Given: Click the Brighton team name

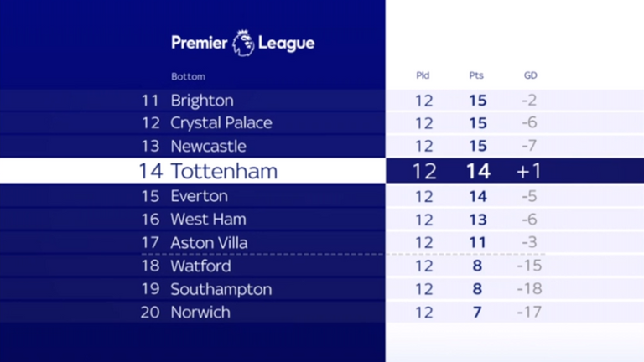Looking at the screenshot, I should click(202, 101).
